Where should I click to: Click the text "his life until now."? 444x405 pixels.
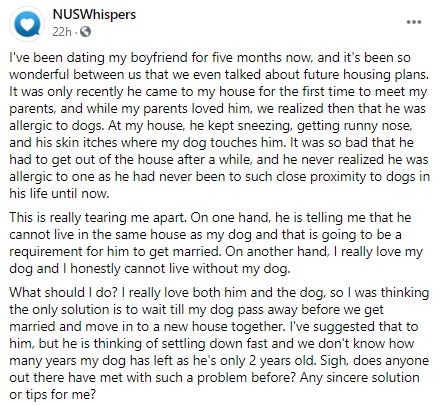tap(59, 193)
